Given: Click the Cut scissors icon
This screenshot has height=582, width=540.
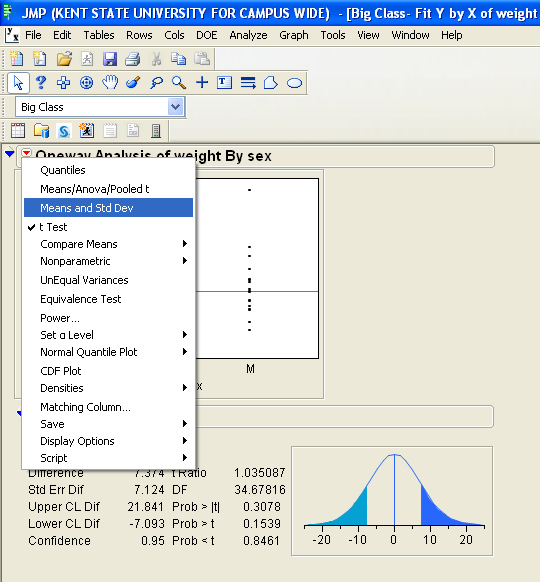Looking at the screenshot, I should point(156,59).
